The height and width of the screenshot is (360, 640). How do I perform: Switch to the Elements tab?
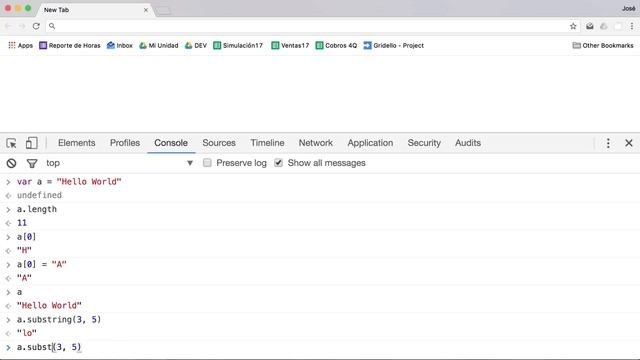(x=77, y=143)
